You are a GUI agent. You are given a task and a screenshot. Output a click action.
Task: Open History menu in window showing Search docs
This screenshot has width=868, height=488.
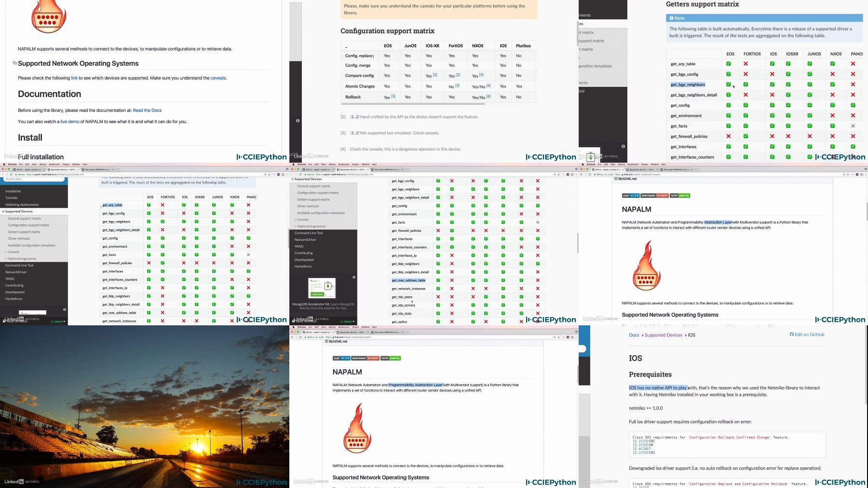(43, 165)
